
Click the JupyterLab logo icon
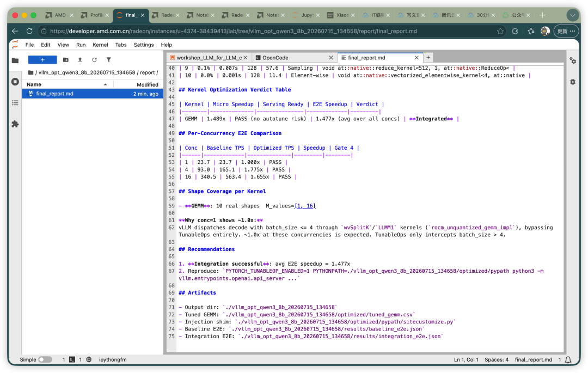(x=15, y=45)
